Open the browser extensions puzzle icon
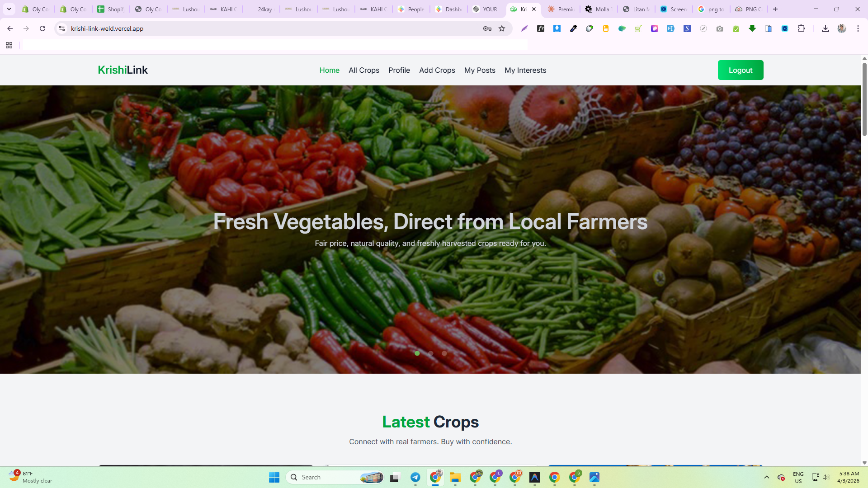868x488 pixels. click(x=801, y=28)
